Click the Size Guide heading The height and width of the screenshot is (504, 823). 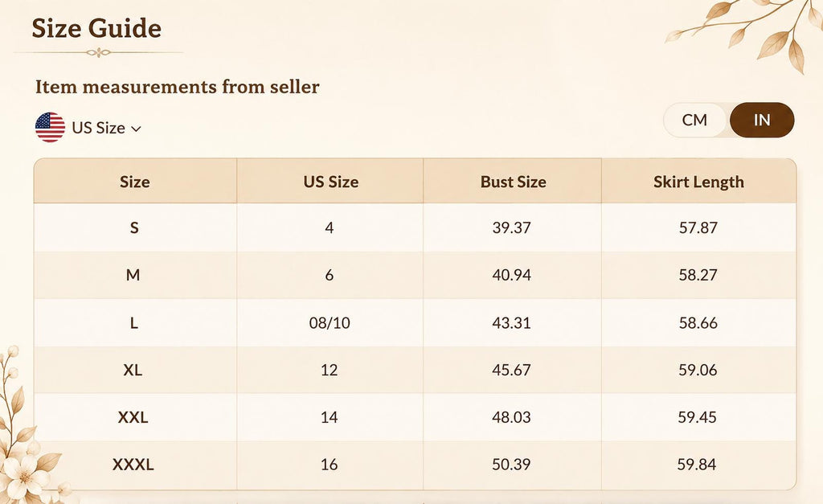click(x=96, y=28)
